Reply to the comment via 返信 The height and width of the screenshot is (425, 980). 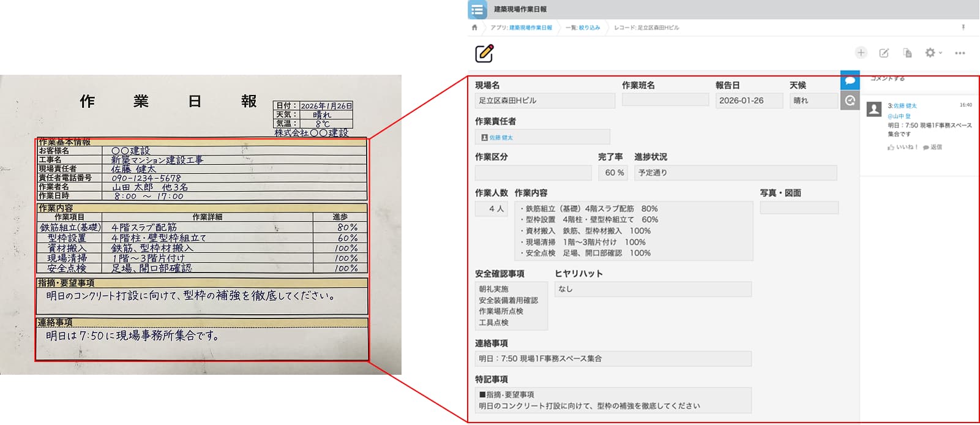point(932,147)
